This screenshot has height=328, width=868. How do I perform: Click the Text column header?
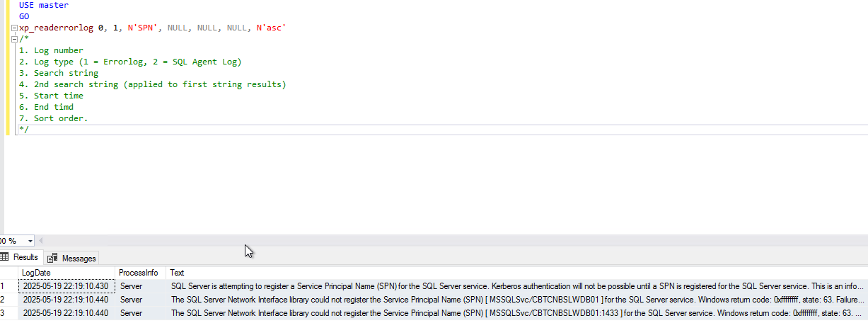click(517, 273)
